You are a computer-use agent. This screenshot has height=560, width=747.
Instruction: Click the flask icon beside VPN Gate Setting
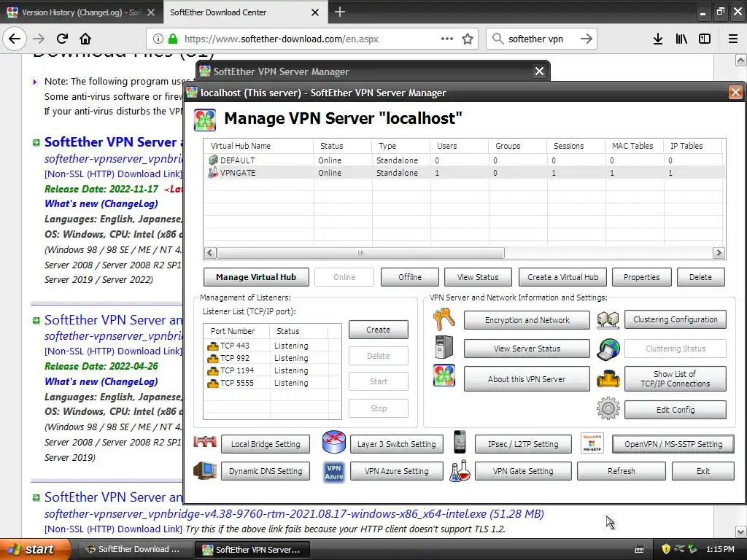460,471
